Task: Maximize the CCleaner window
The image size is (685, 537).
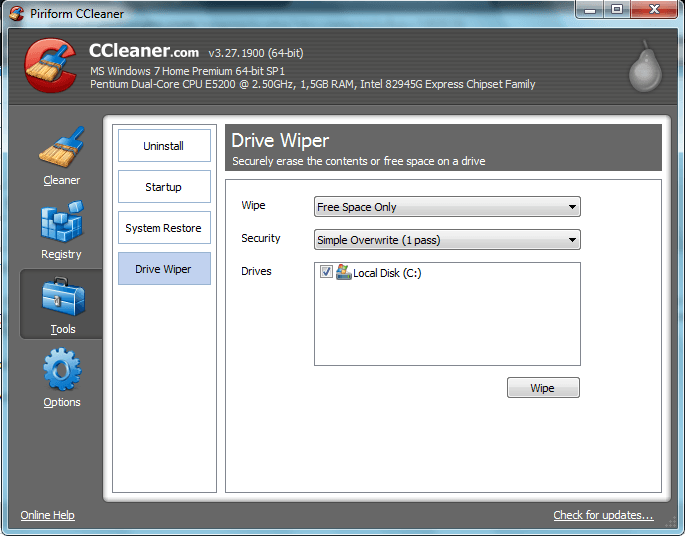Action: coord(617,10)
